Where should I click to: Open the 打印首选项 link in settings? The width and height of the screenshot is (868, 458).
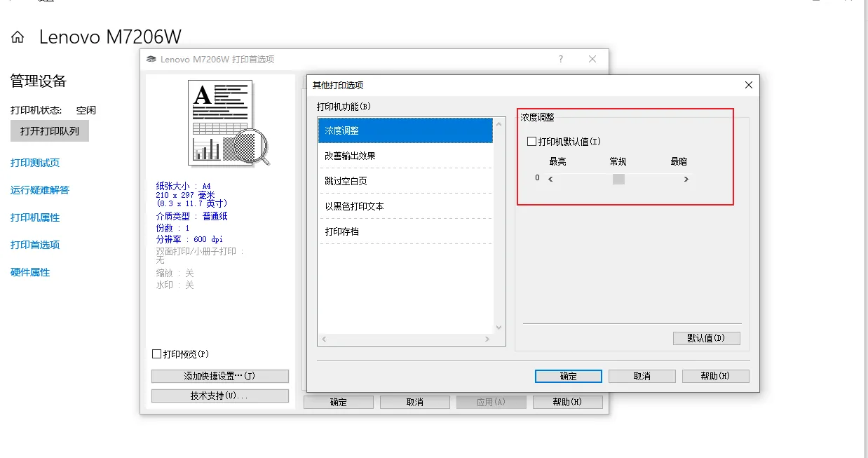pyautogui.click(x=35, y=245)
